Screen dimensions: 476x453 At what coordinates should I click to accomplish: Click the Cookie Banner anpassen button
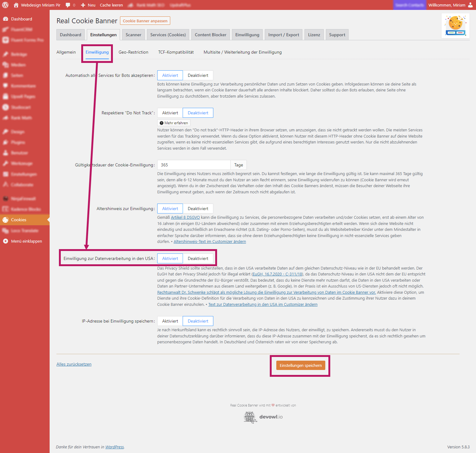click(145, 21)
